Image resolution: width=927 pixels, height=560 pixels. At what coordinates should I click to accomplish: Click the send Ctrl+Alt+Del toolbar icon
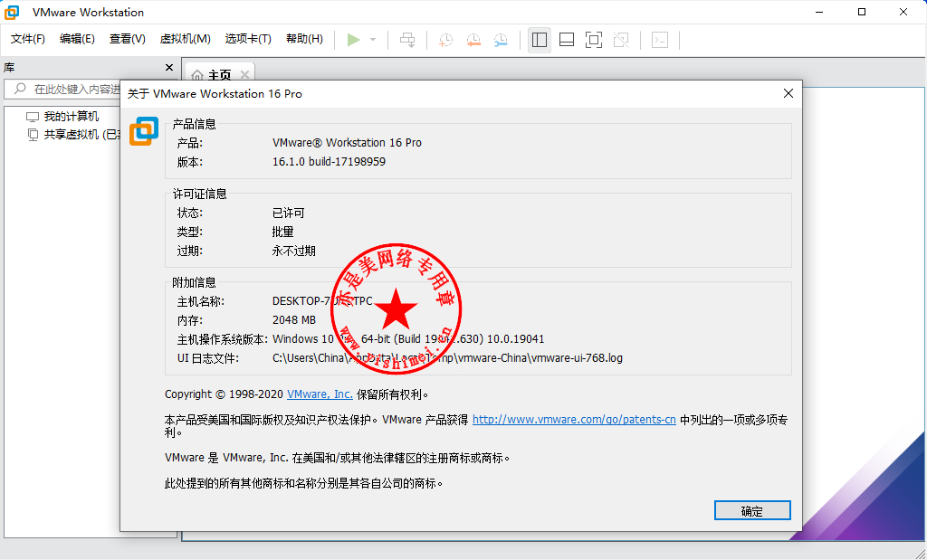click(x=407, y=40)
